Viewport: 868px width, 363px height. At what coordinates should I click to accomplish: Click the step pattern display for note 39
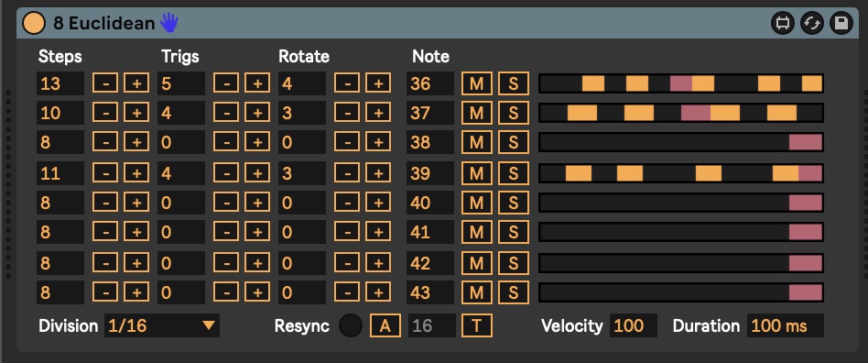[x=681, y=173]
